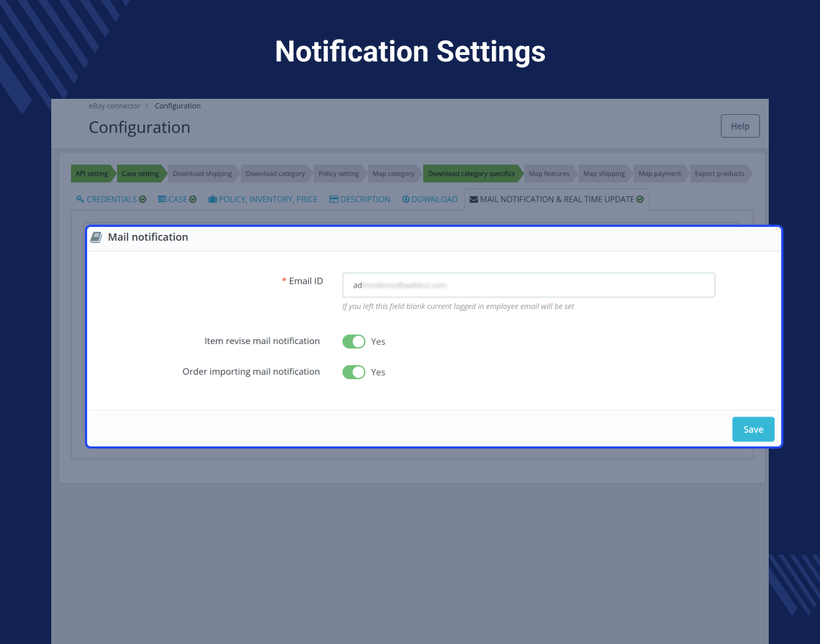Open the DOWNLOAD tab

[430, 199]
